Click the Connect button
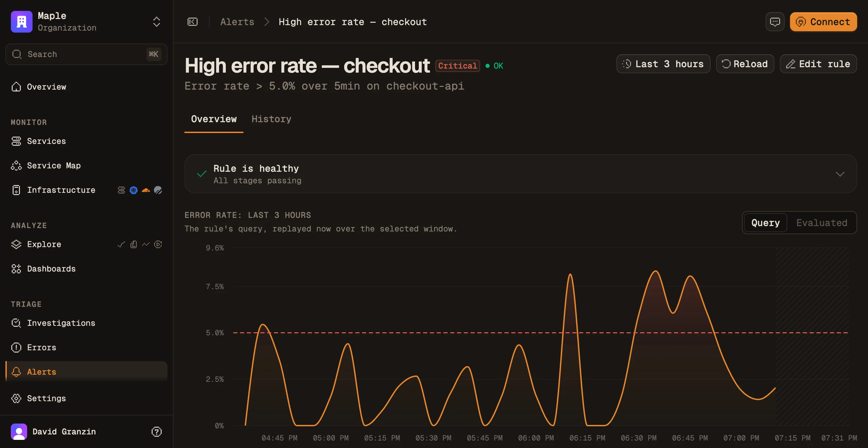Viewport: 868px width, 448px height. tap(823, 22)
